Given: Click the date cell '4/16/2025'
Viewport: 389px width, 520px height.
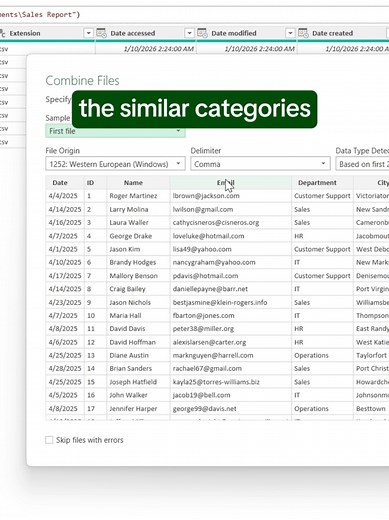Looking at the screenshot, I should (65, 223).
